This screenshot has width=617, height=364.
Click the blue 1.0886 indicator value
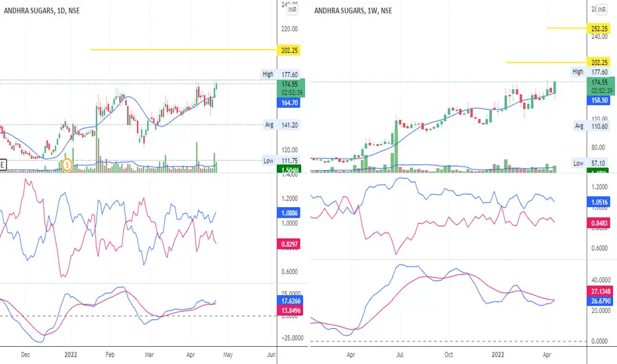coord(289,213)
